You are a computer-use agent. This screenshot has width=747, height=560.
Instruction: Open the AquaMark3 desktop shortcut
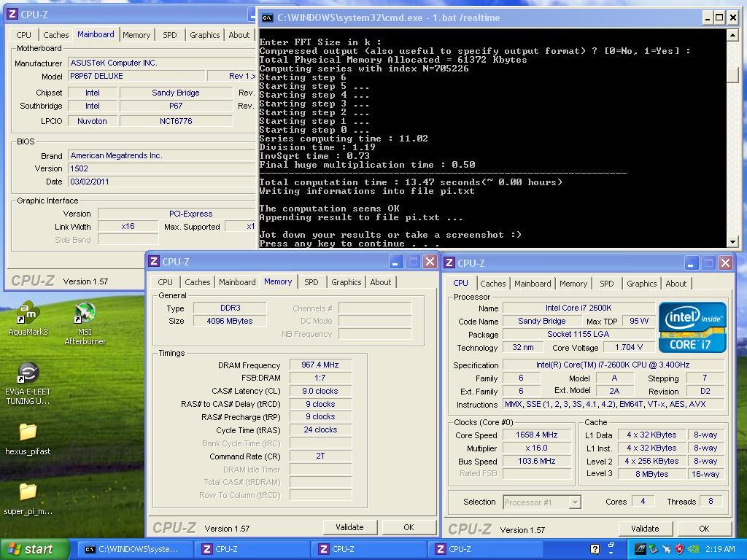[x=28, y=318]
